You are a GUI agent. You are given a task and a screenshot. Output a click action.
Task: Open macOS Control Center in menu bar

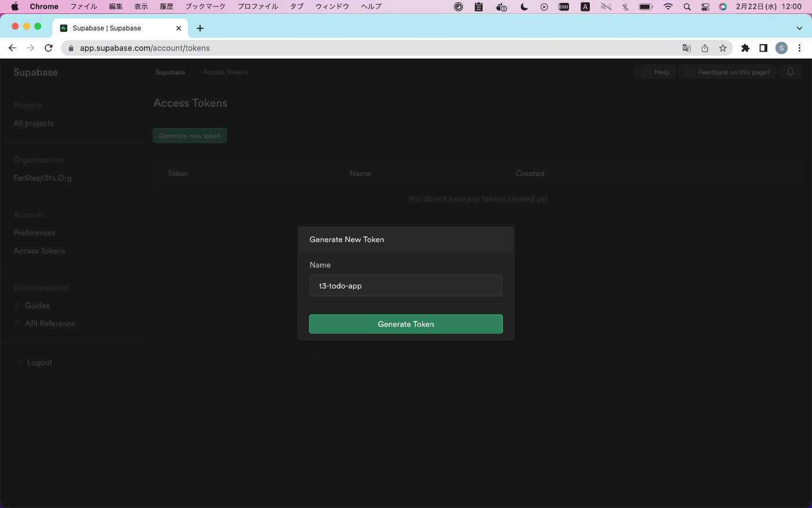[705, 7]
